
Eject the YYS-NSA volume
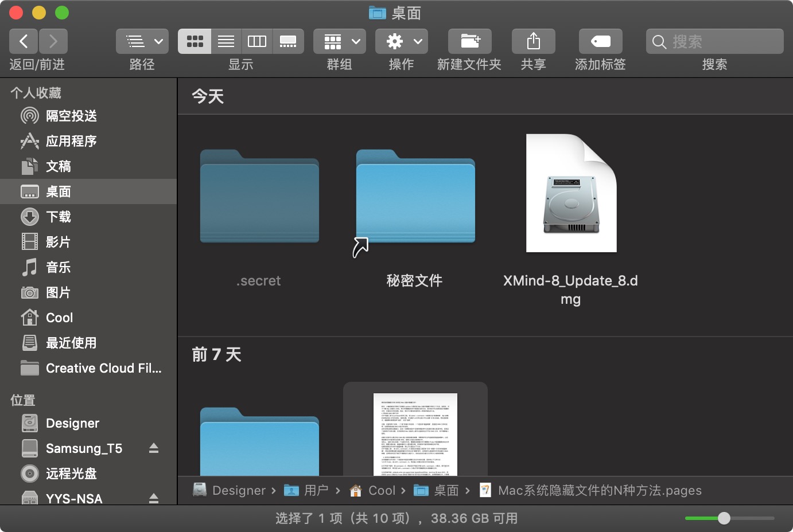pos(154,498)
